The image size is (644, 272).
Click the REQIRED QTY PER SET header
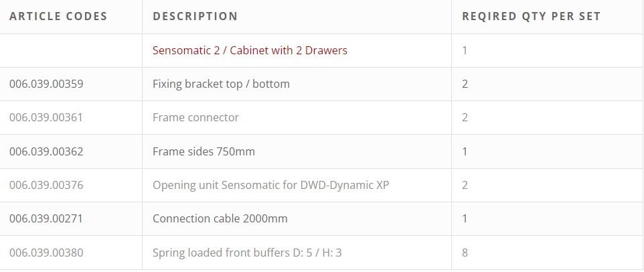pyautogui.click(x=531, y=17)
